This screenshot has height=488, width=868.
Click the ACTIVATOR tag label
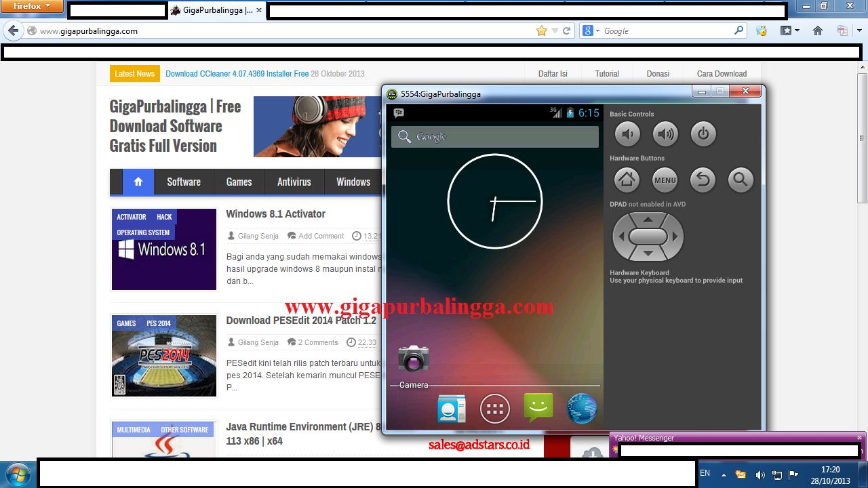(x=132, y=217)
